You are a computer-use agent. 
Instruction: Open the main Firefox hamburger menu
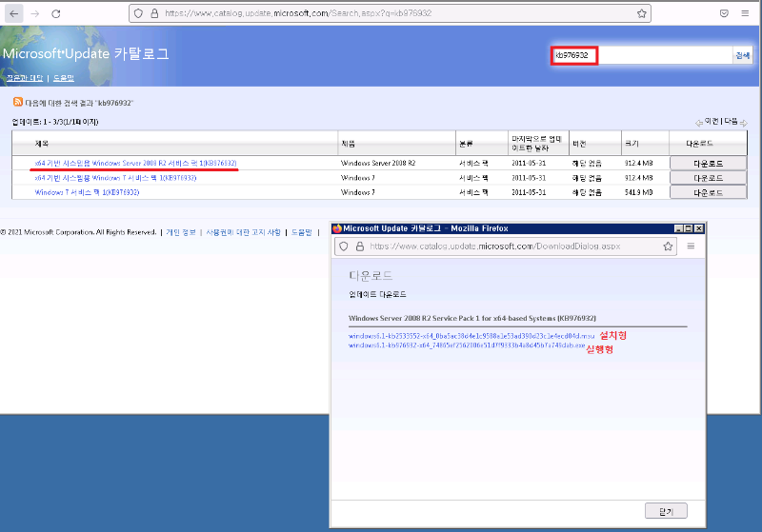point(745,14)
